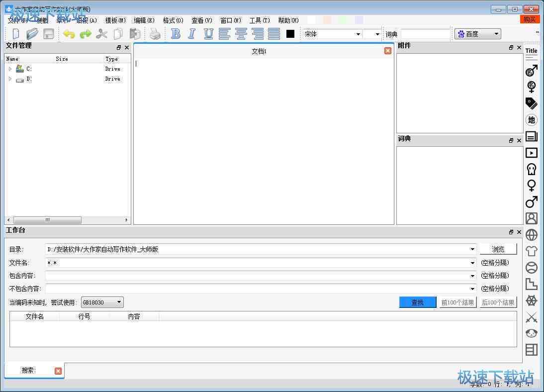Viewport: 544px width, 392px height.
Task: Undo with the yellow arrow icon
Action: pyautogui.click(x=69, y=34)
